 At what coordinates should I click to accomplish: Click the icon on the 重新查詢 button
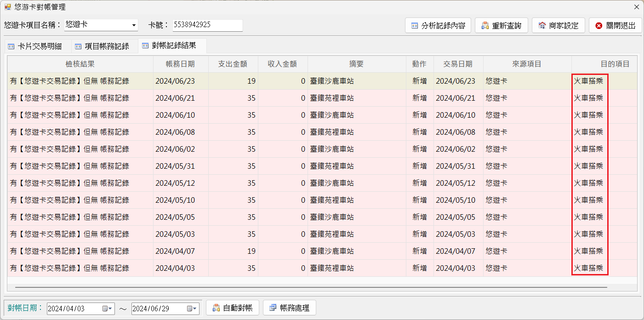click(485, 26)
